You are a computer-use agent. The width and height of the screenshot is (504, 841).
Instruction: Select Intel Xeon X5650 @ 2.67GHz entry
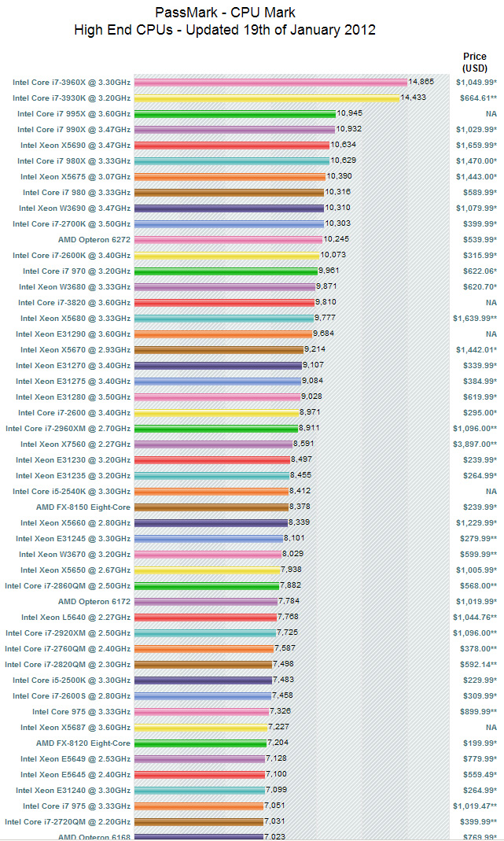coord(75,570)
